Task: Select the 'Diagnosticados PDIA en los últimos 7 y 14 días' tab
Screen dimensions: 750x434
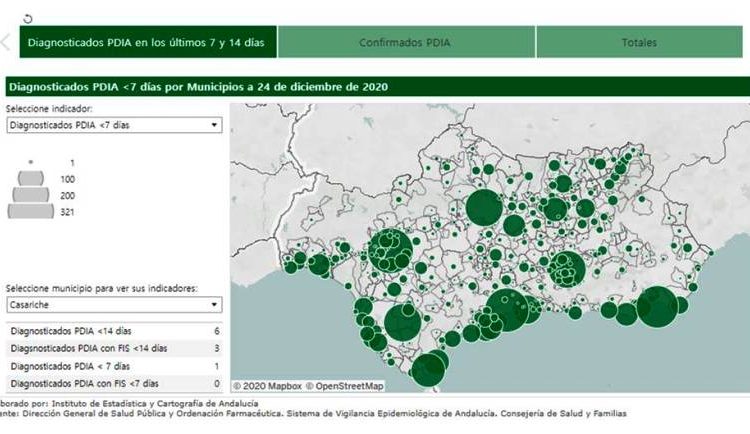Action: [146, 43]
